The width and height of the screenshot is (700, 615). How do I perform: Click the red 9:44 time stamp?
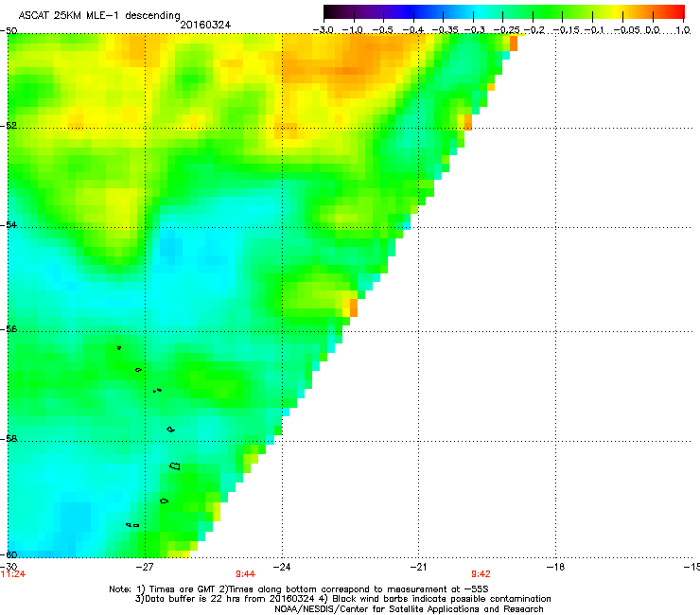246,574
